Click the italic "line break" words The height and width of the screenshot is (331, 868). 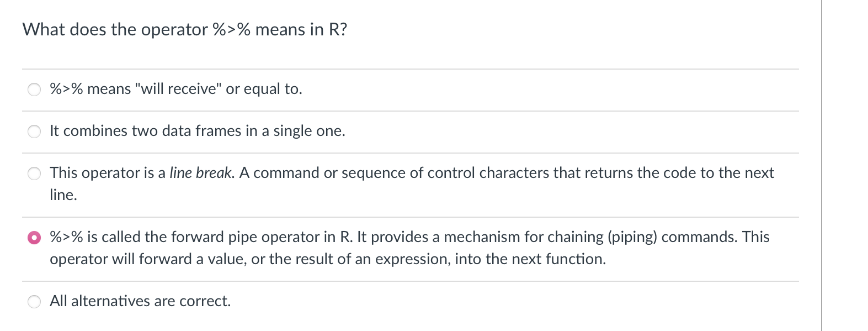[201, 173]
